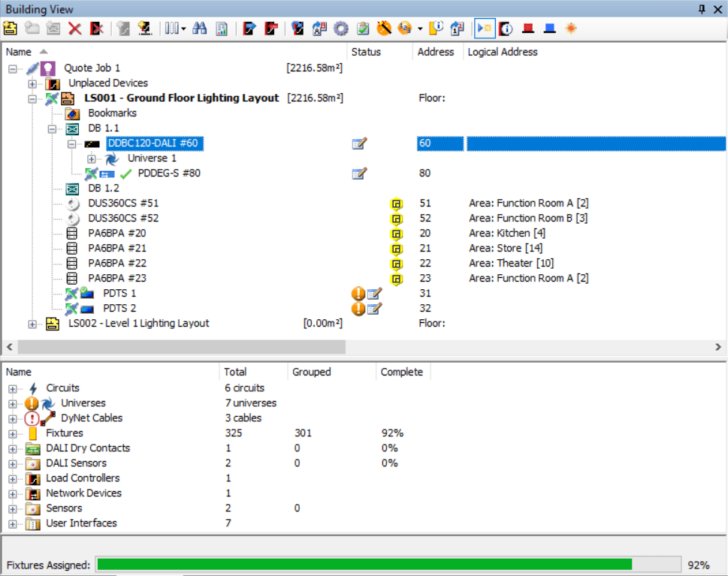Open the columns dropdown arrow in toolbar
This screenshot has width=728, height=576.
click(x=183, y=29)
